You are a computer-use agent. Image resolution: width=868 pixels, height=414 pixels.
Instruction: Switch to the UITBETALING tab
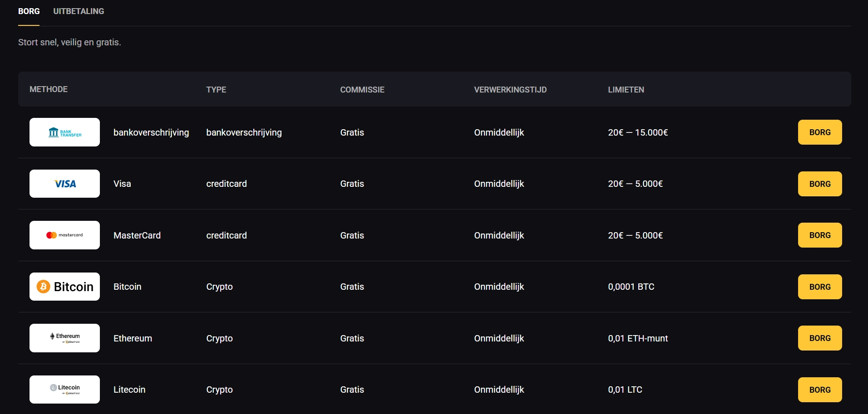(79, 11)
